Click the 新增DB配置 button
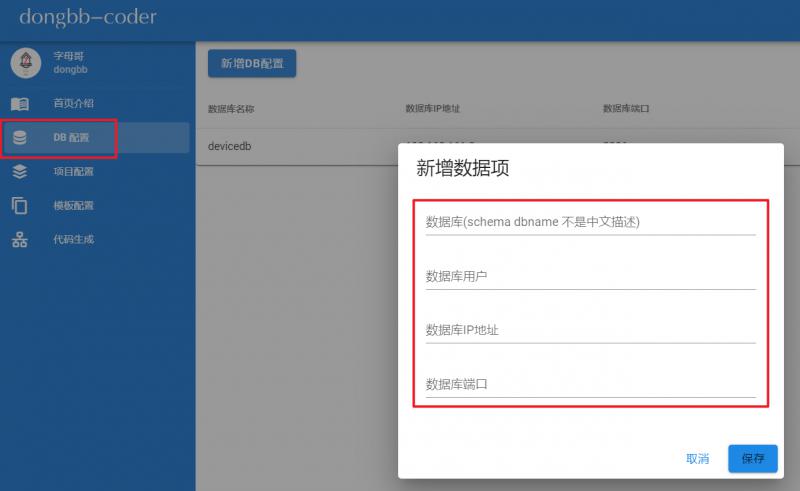This screenshot has width=800, height=491. [252, 63]
